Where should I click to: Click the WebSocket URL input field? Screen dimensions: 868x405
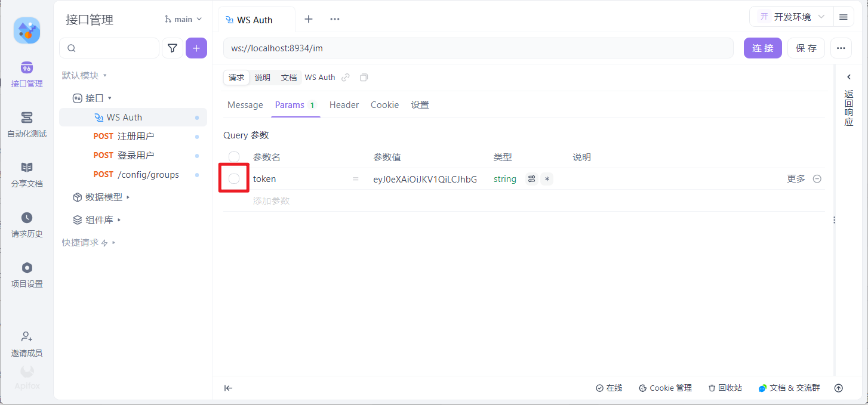click(478, 48)
